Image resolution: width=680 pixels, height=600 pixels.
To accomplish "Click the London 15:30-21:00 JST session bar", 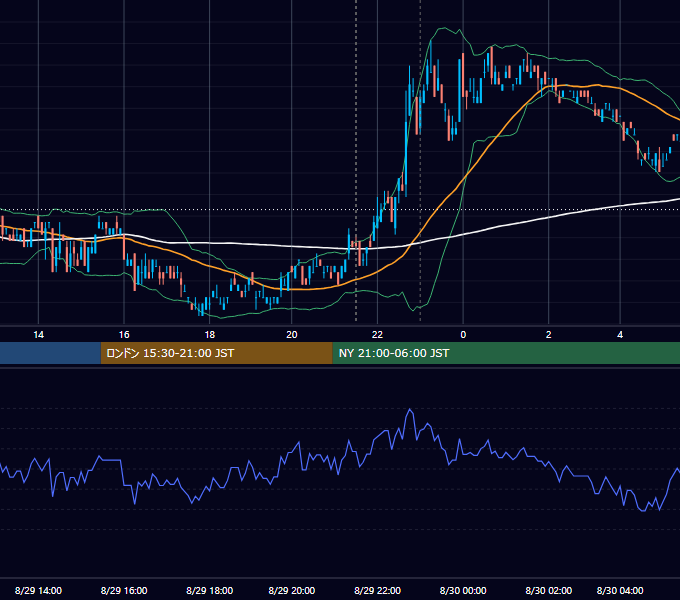I will pos(216,353).
